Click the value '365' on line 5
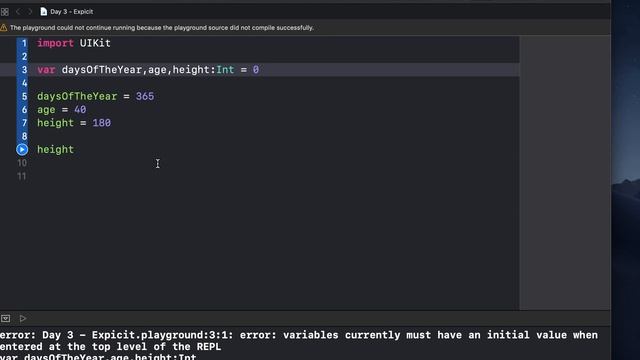The image size is (640, 360). coord(145,96)
